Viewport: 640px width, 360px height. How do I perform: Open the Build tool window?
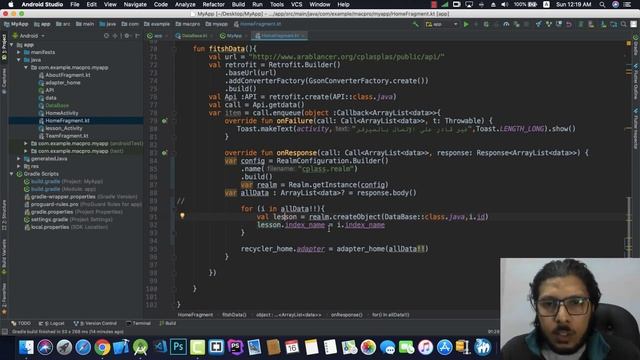[168, 323]
